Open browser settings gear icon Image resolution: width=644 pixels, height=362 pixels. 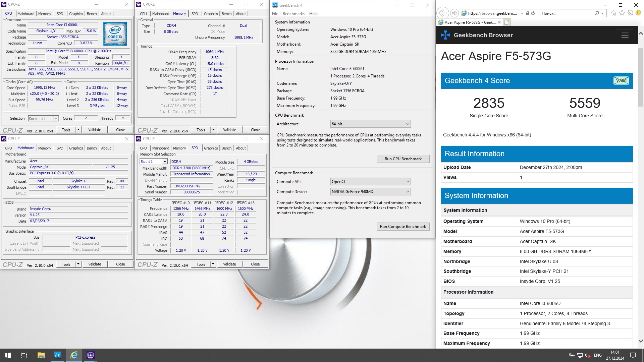(630, 13)
